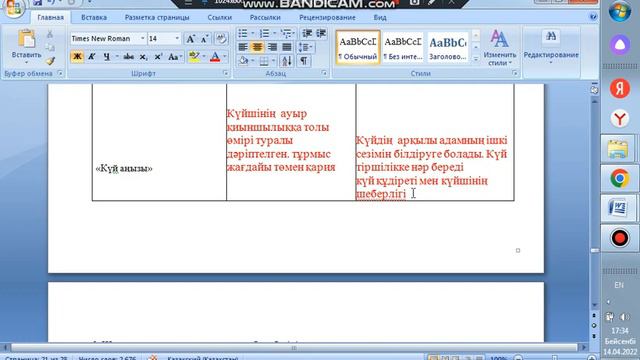
Task: Expand font color dropdown arrow
Action: [224, 57]
